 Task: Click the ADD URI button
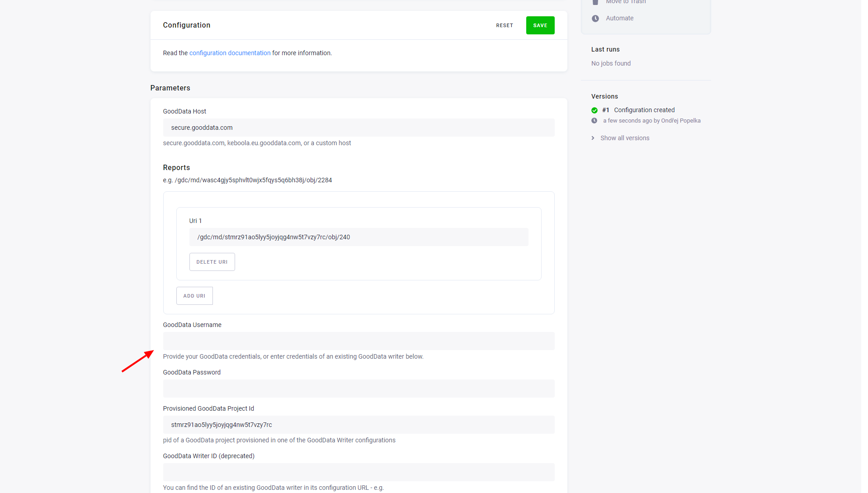click(194, 296)
